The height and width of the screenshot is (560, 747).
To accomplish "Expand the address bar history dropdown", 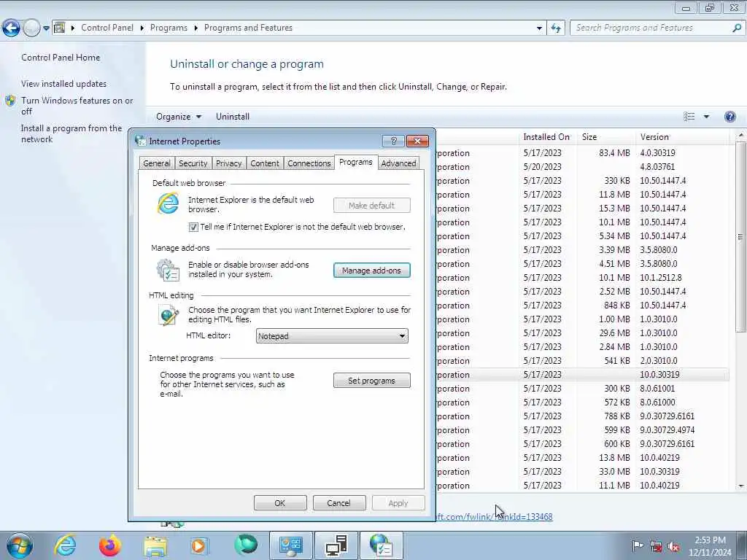I will tap(539, 28).
